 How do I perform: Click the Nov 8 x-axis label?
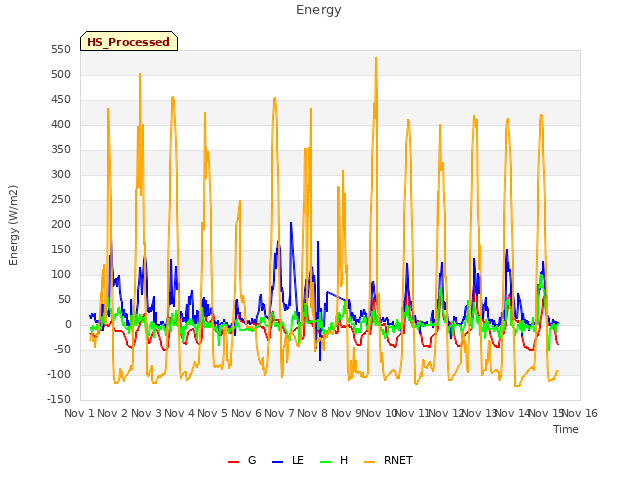click(x=313, y=413)
